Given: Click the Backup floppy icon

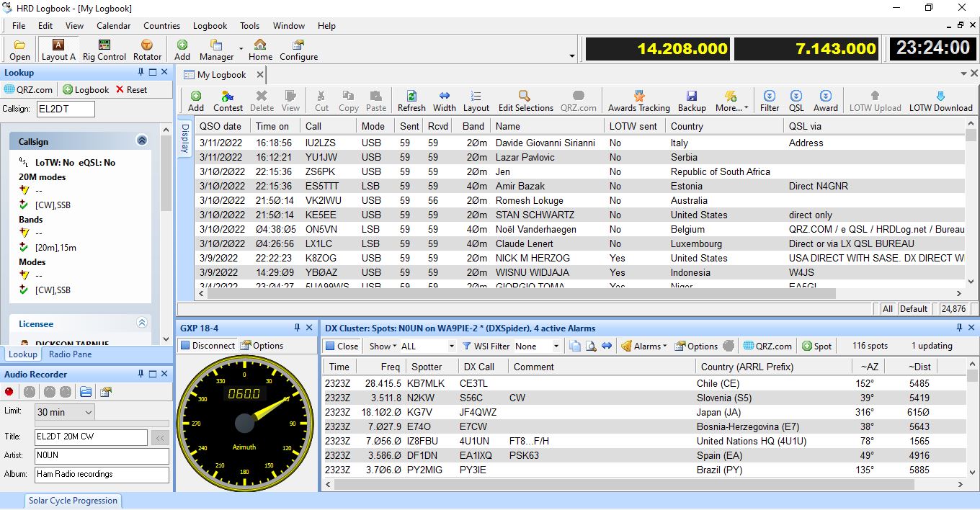Looking at the screenshot, I should [692, 101].
